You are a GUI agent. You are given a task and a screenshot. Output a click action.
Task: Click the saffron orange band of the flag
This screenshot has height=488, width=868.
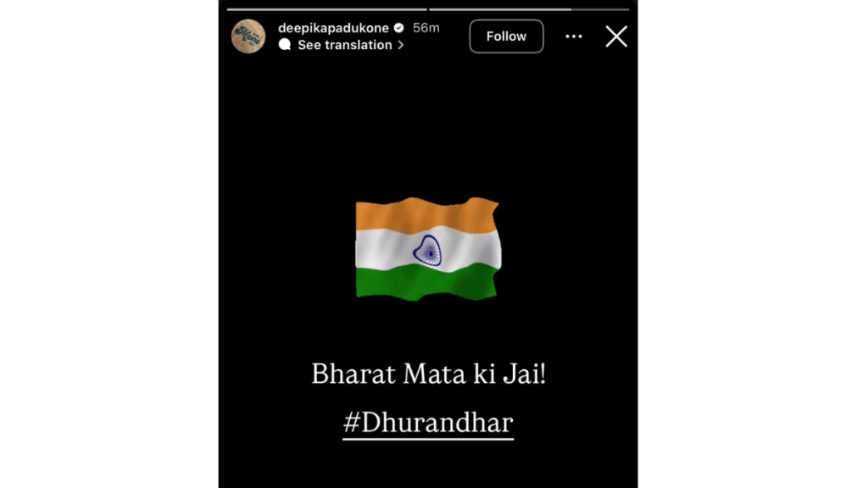(x=427, y=214)
